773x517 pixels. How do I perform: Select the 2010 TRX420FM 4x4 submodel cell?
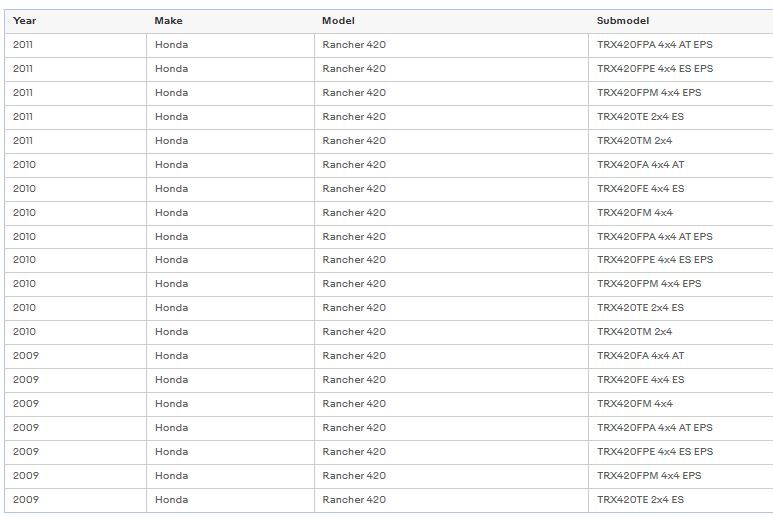click(x=634, y=213)
